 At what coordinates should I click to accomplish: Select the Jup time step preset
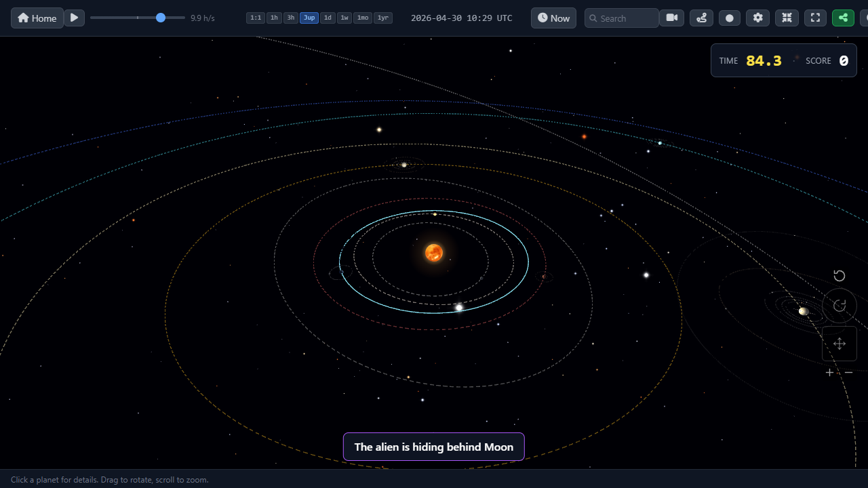[309, 18]
